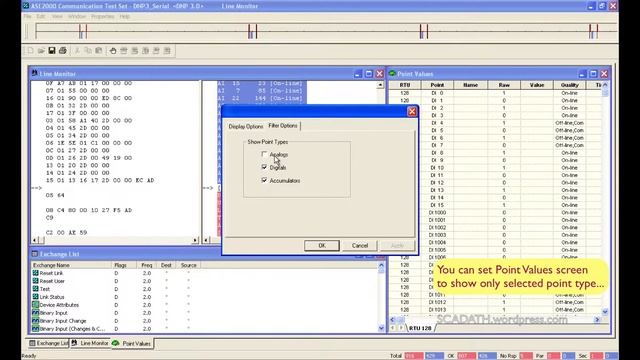The height and width of the screenshot is (360, 640).
Task: Click the Link Status exchange icon
Action: tap(36, 297)
